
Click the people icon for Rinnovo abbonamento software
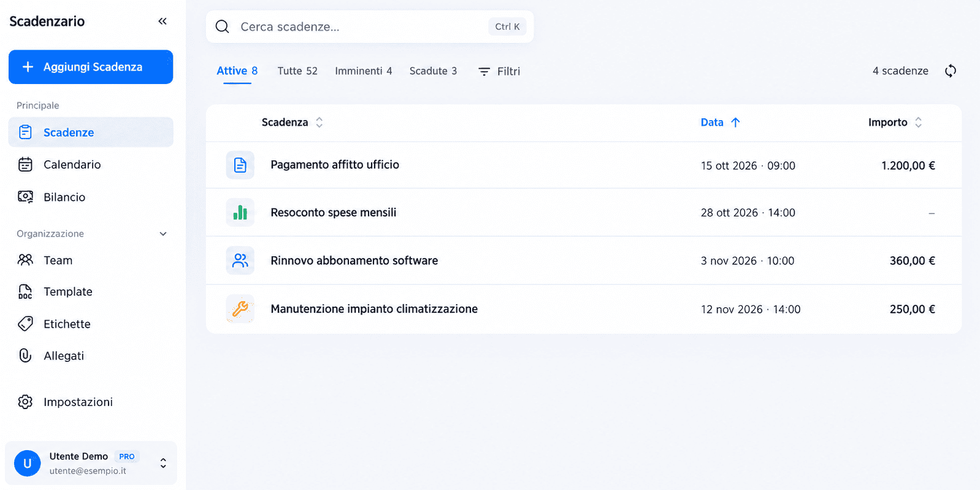point(240,261)
